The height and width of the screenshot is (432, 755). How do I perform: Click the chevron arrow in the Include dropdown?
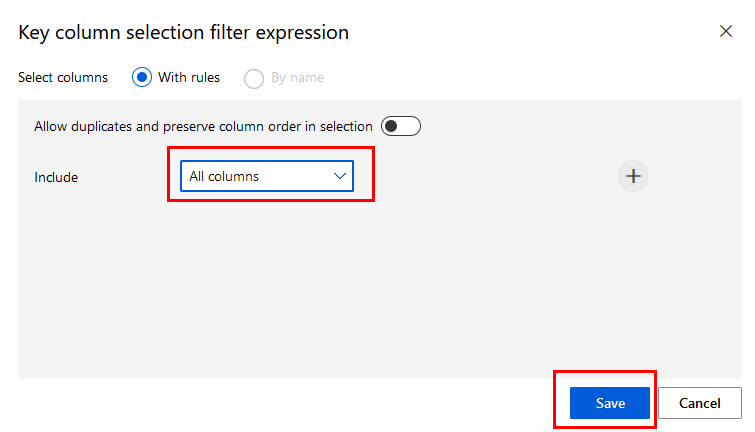(x=340, y=176)
